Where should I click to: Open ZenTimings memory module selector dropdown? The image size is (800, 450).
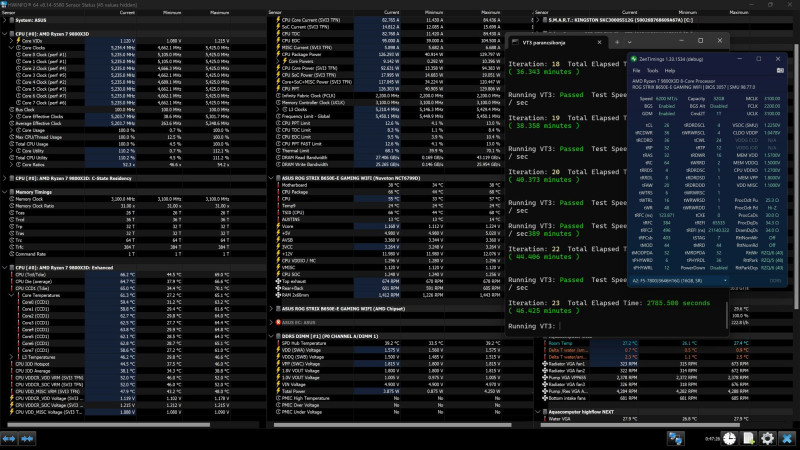pos(680,281)
